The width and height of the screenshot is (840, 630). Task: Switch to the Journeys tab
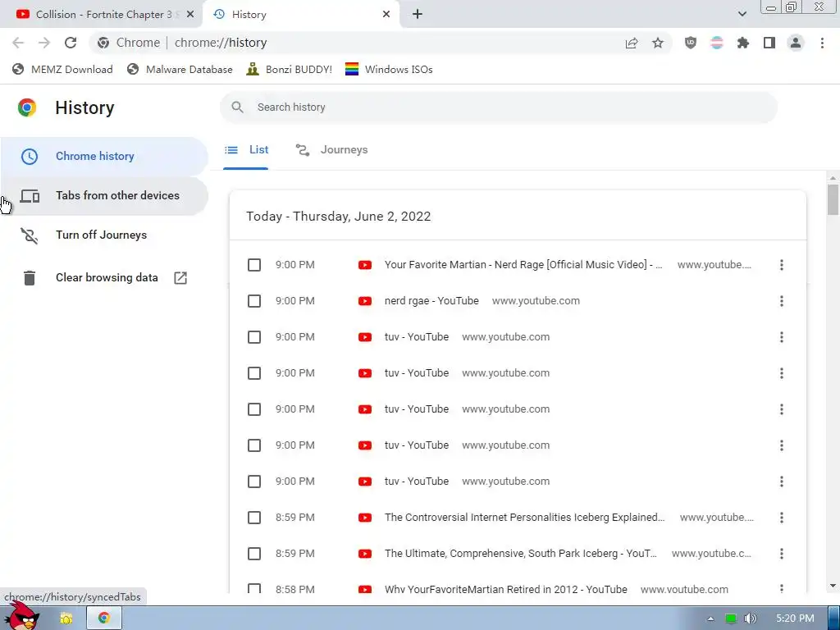tap(332, 150)
